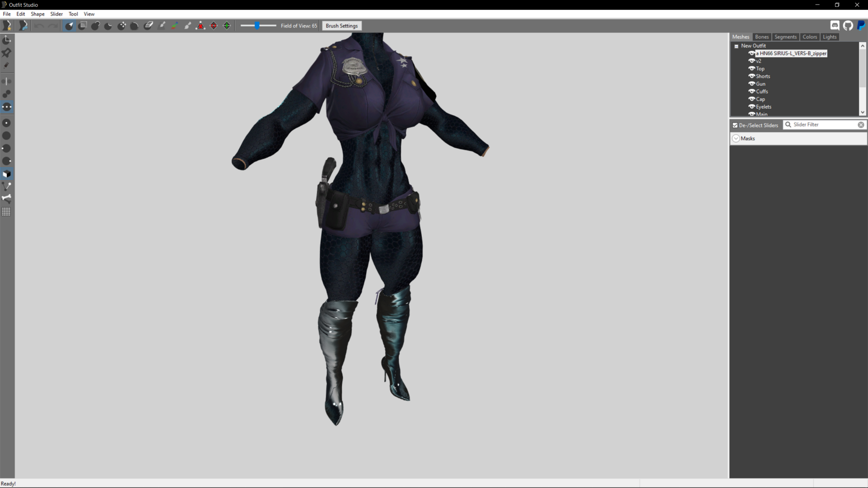868x488 pixels.
Task: Expand the Masks slider group
Action: tap(736, 139)
